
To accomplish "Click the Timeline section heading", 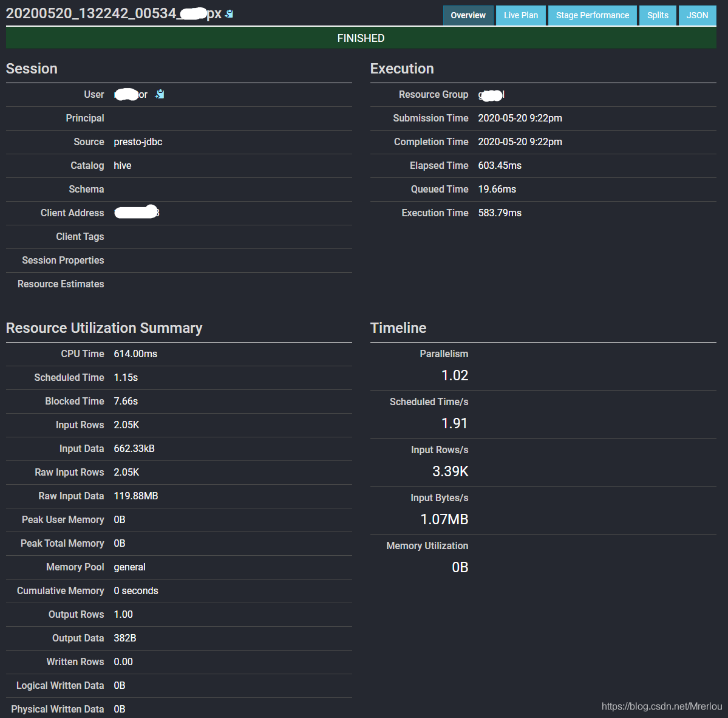I will 398,328.
